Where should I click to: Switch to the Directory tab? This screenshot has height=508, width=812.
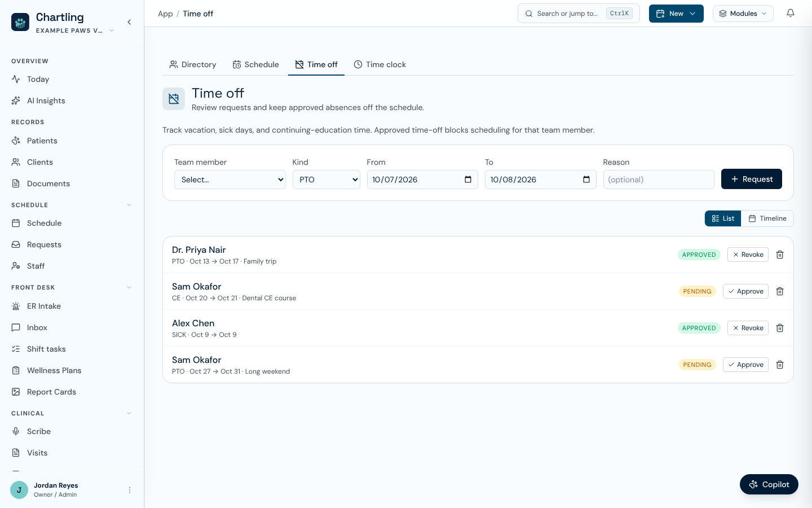tap(193, 64)
